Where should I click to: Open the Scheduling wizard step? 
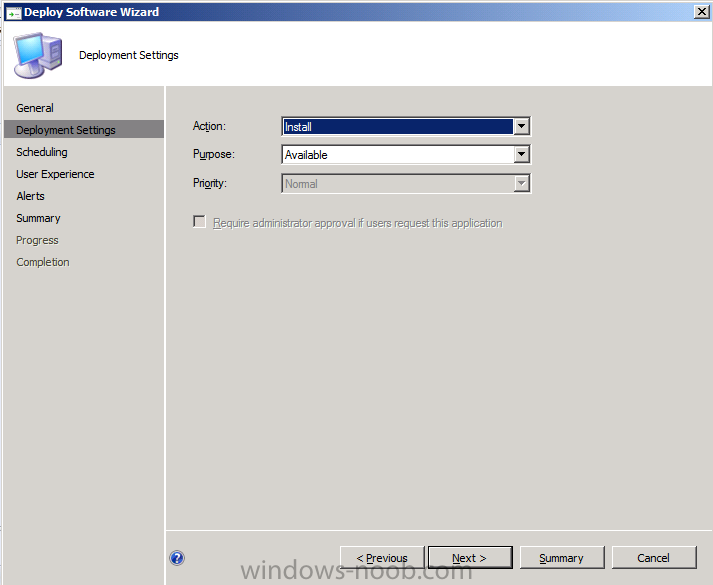[42, 152]
